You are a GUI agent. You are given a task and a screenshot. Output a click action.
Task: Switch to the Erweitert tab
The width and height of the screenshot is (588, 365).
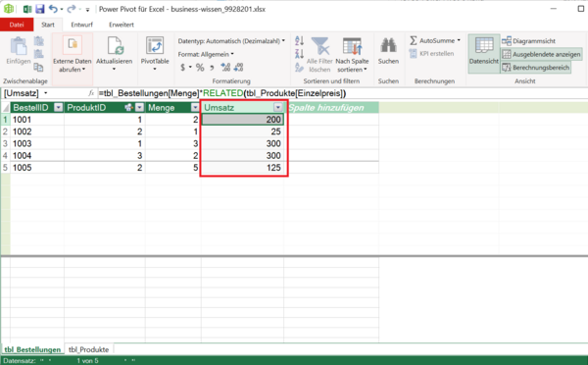click(122, 25)
